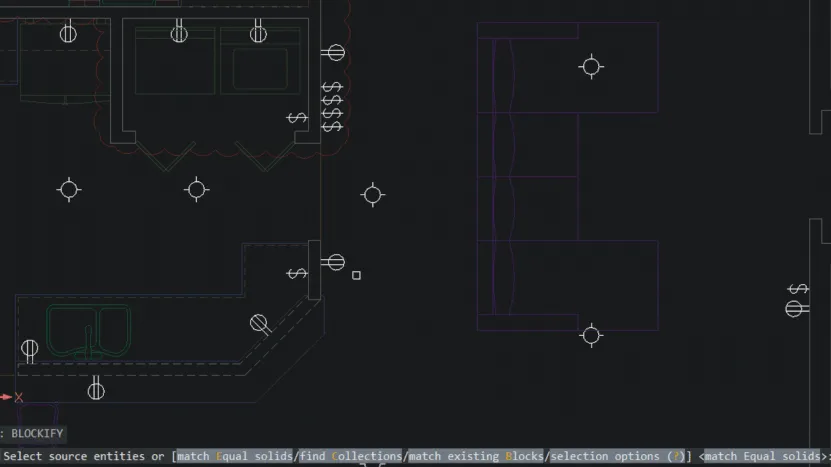Select the switch symbol left of the lower wall post
The height and width of the screenshot is (467, 831).
[297, 274]
